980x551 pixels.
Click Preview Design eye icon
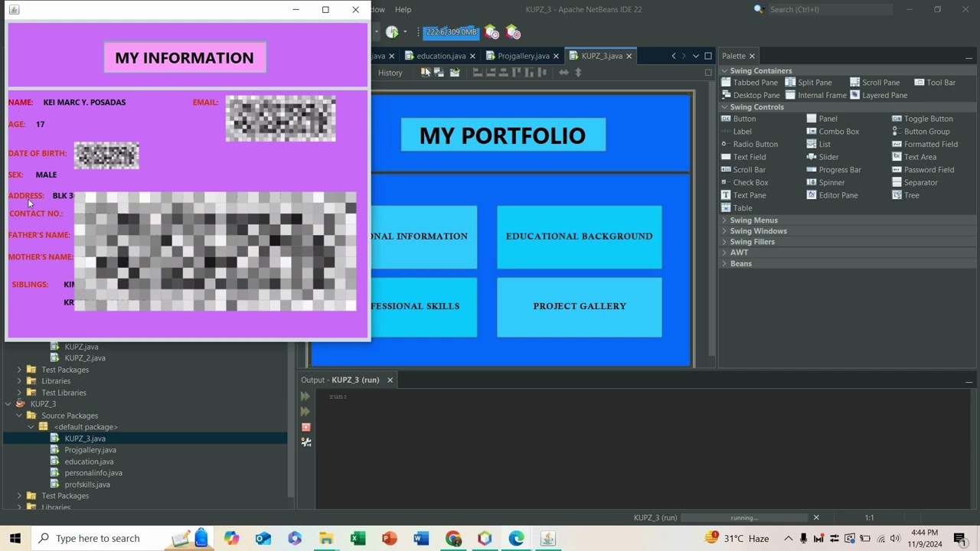point(455,73)
